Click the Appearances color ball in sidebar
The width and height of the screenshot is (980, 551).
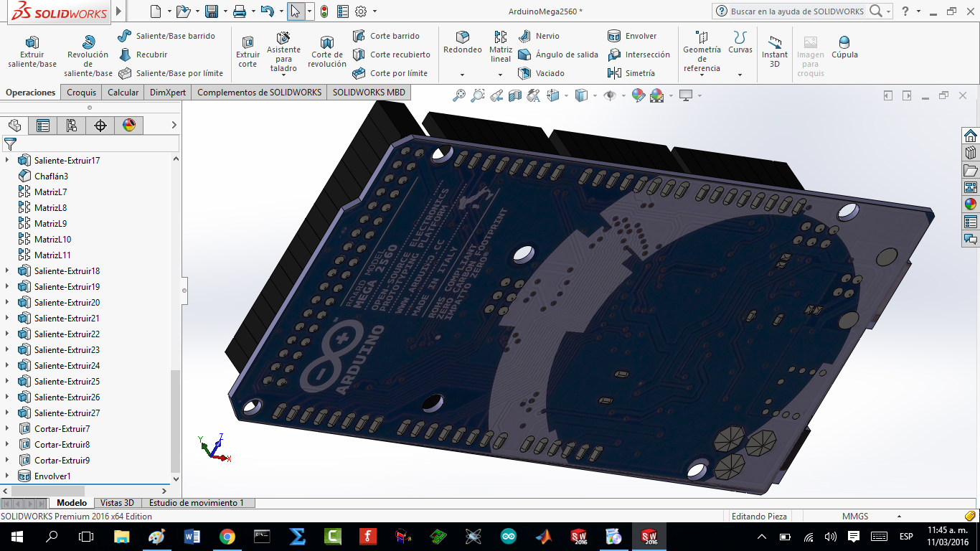(x=970, y=204)
